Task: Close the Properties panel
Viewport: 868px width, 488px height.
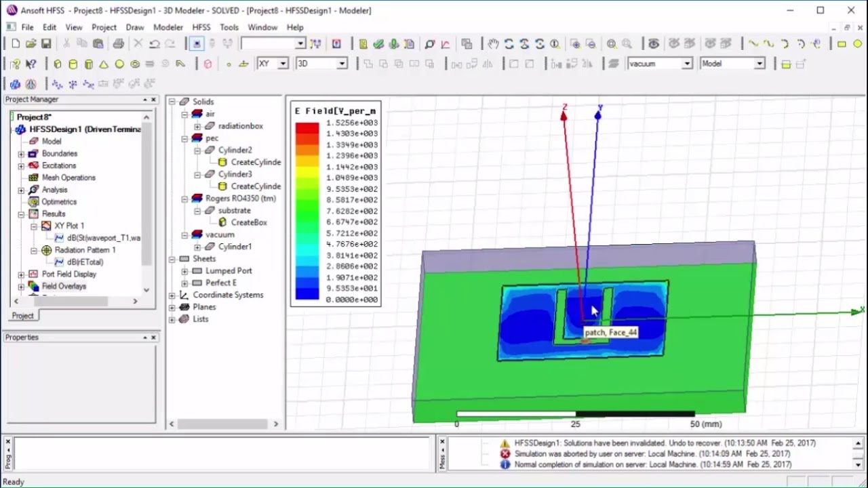Action: coord(153,337)
